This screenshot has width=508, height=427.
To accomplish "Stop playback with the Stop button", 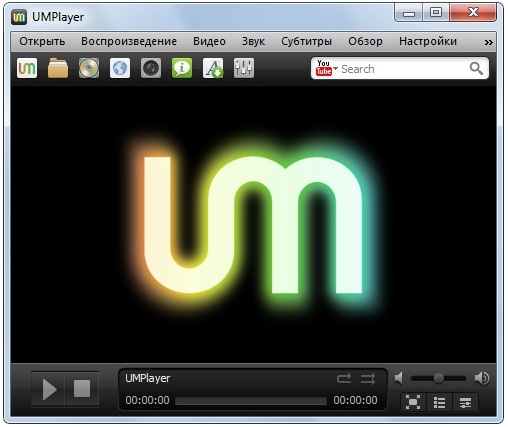I will coord(82,389).
